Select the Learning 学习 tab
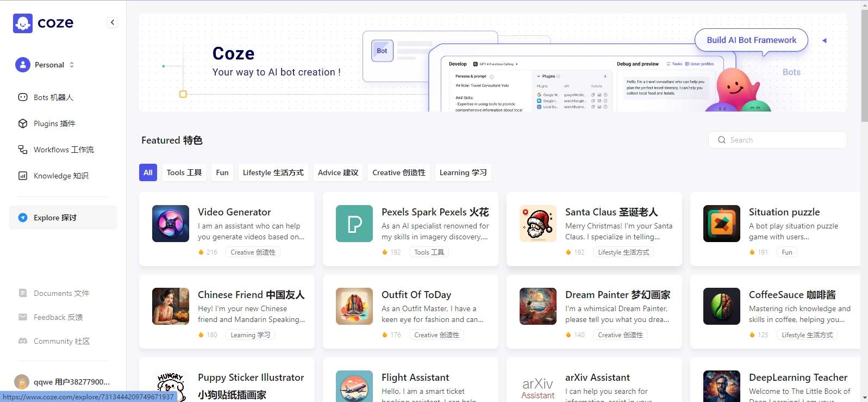This screenshot has width=868, height=402. tap(463, 172)
